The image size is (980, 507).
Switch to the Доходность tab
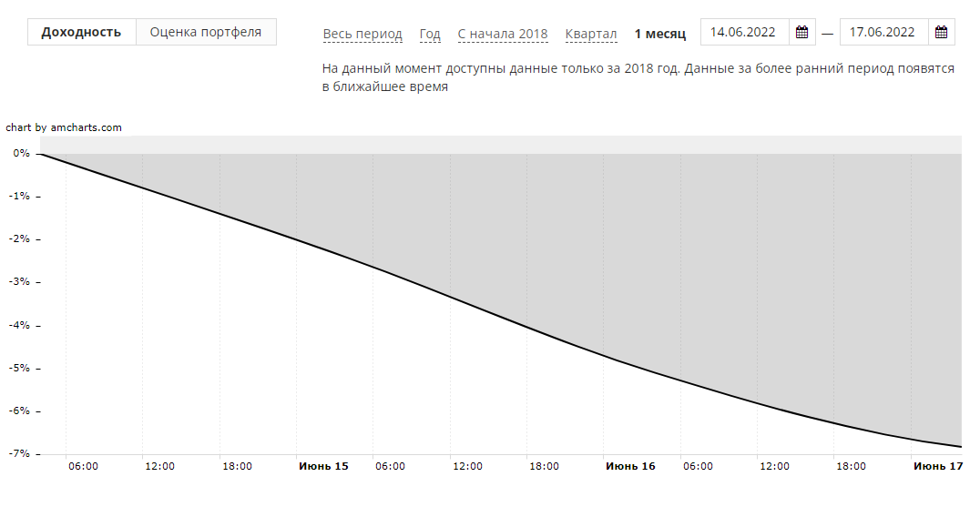click(x=81, y=32)
